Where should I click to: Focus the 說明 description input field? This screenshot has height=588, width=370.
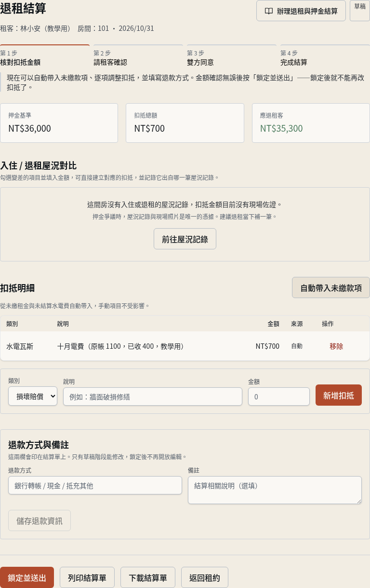coord(153,397)
